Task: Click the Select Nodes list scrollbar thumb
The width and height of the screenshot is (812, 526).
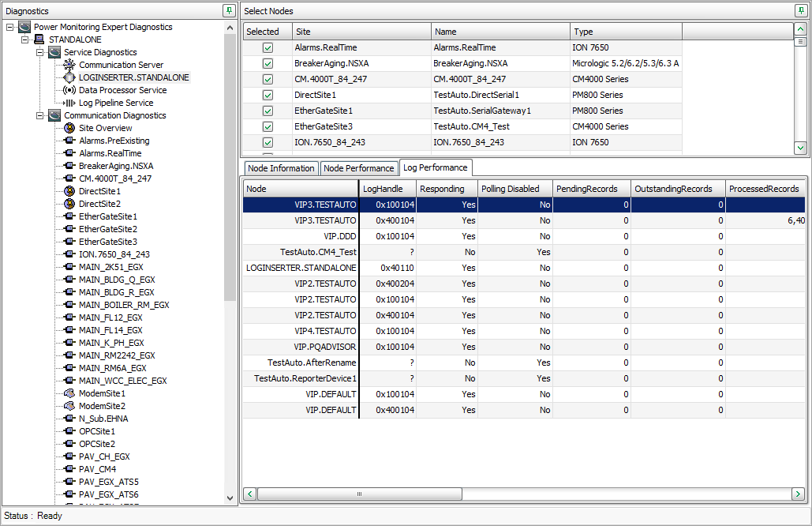Action: (x=800, y=41)
